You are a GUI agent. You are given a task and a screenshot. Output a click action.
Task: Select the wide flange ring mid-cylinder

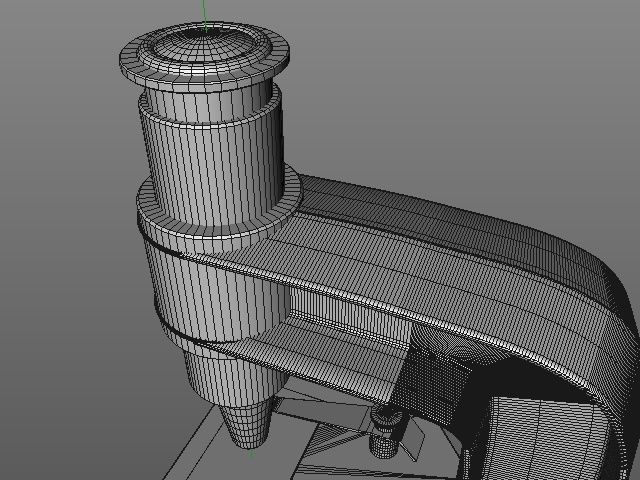pyautogui.click(x=219, y=203)
